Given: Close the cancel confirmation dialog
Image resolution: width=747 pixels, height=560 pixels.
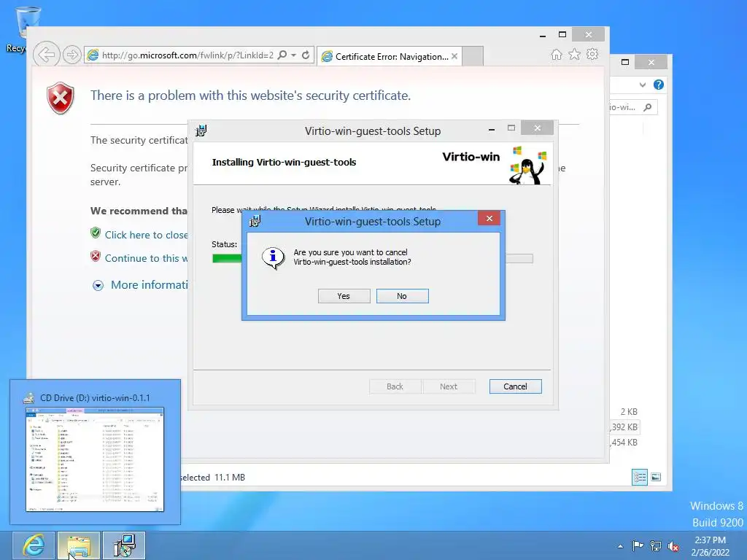Looking at the screenshot, I should [x=489, y=219].
